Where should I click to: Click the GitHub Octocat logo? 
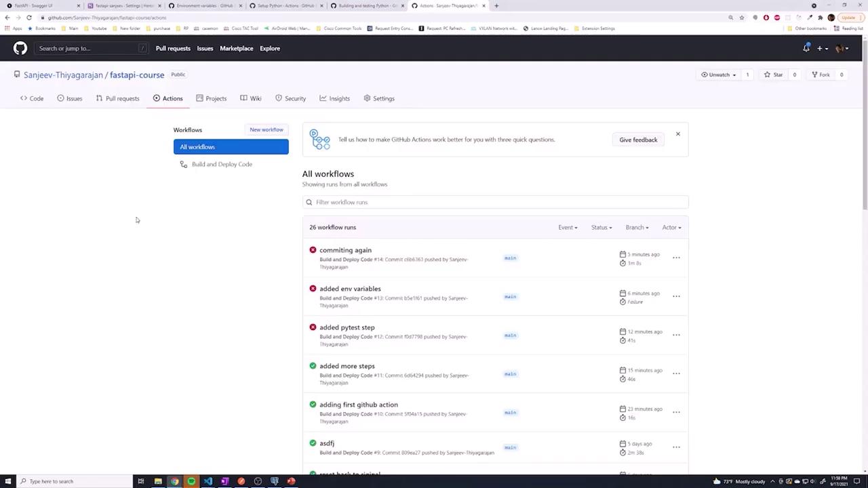(x=20, y=48)
